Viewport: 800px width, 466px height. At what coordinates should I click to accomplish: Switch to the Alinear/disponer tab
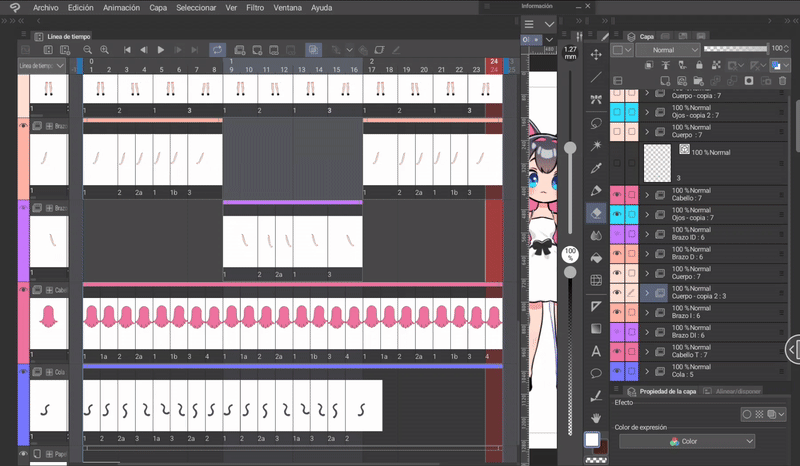point(732,391)
